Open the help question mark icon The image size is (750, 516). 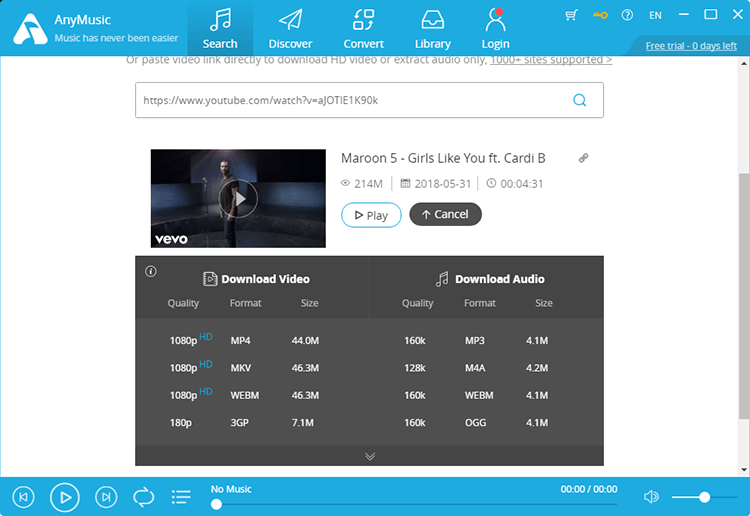(627, 15)
